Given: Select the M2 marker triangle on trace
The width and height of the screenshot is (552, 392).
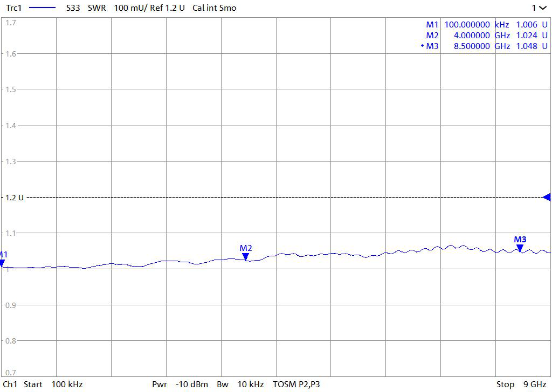Looking at the screenshot, I should [246, 257].
